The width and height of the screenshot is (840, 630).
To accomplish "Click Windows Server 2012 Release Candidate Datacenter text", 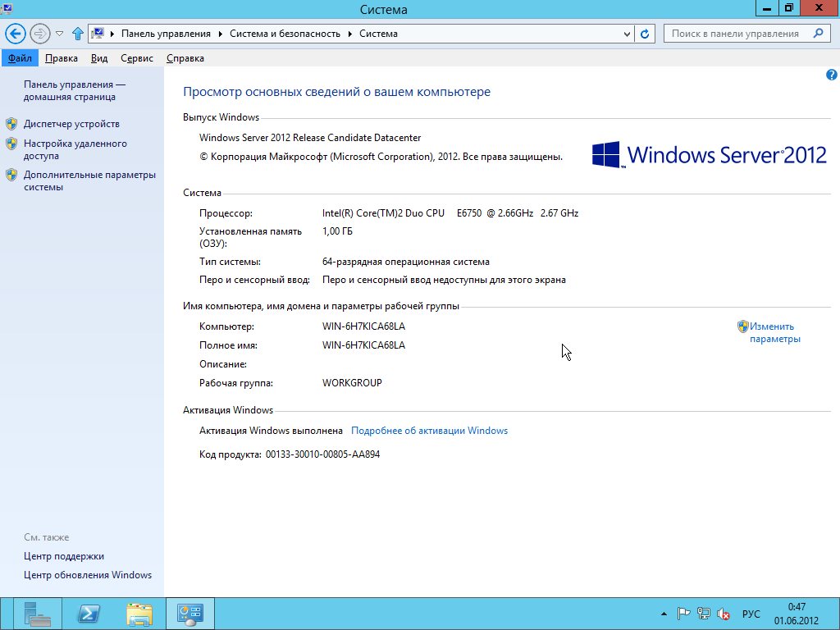I will click(x=310, y=138).
